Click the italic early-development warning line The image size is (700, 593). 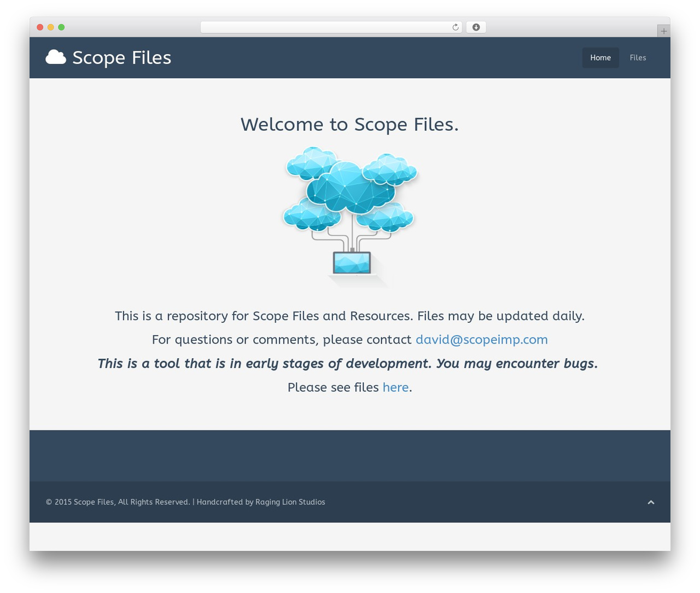click(348, 364)
